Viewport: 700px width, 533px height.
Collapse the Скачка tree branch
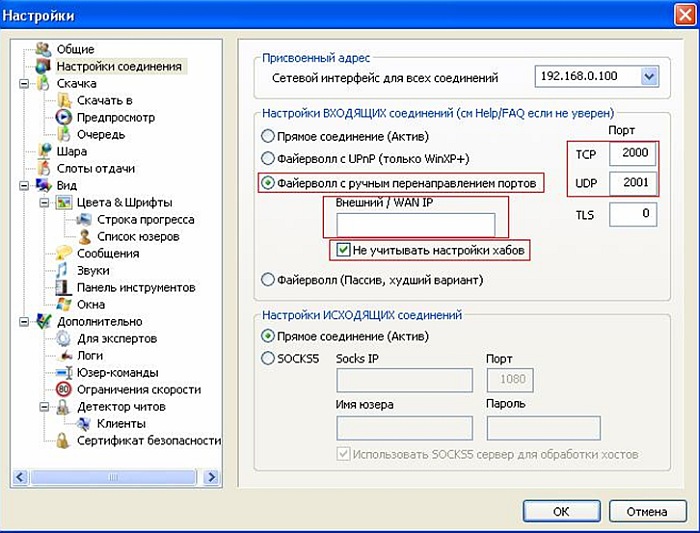pyautogui.click(x=22, y=83)
